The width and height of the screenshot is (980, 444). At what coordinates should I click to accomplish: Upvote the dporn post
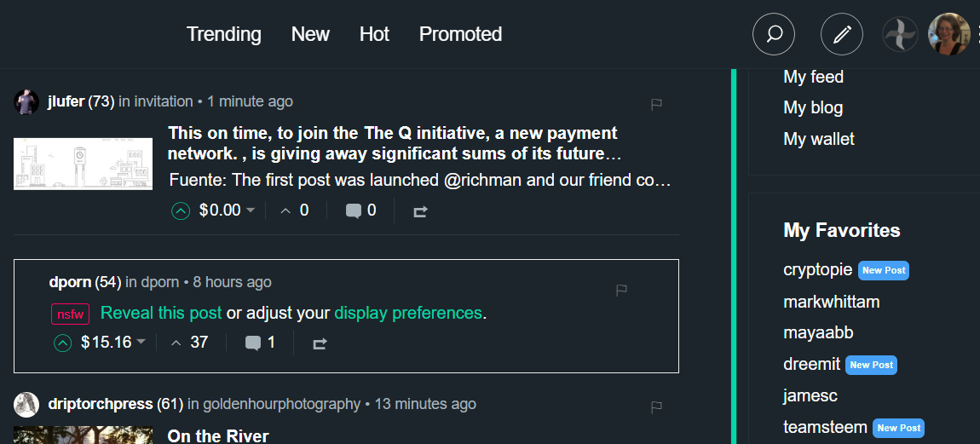pyautogui.click(x=62, y=343)
